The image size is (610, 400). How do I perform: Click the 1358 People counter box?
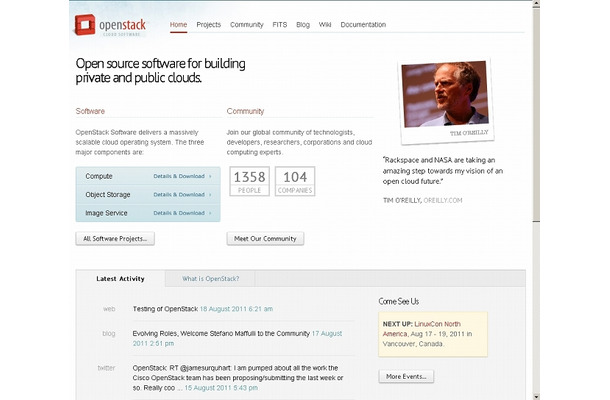[249, 181]
